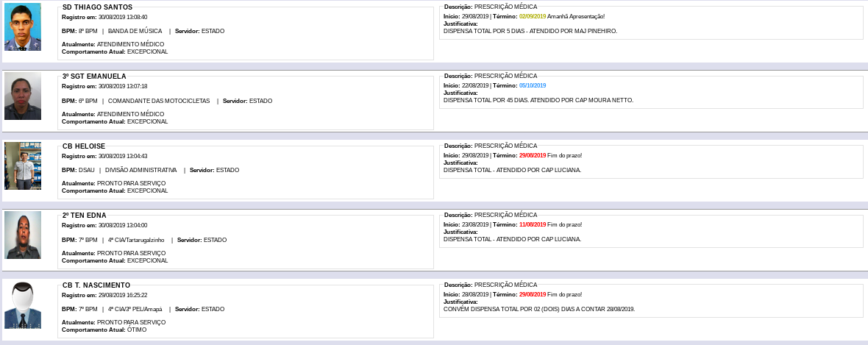The width and height of the screenshot is (868, 345).
Task: Click Edna's 7º BPM battalion text
Action: point(88,240)
